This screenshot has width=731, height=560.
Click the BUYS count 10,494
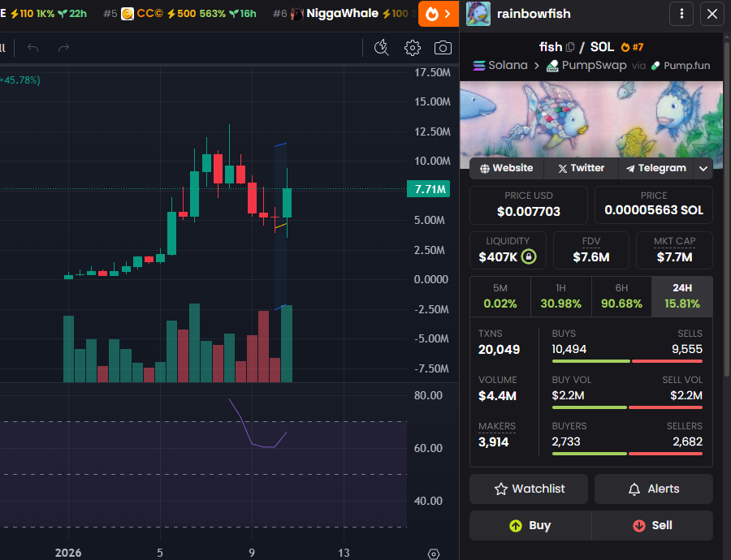click(x=569, y=350)
